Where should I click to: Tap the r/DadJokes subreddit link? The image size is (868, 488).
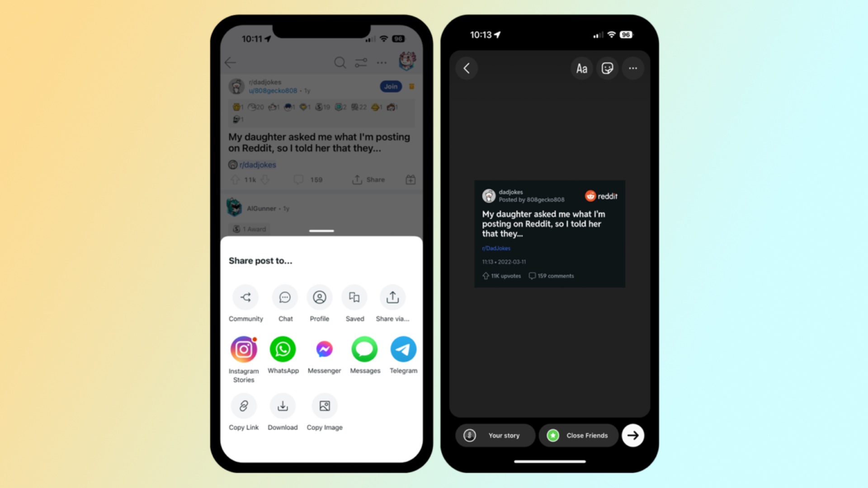pyautogui.click(x=496, y=248)
